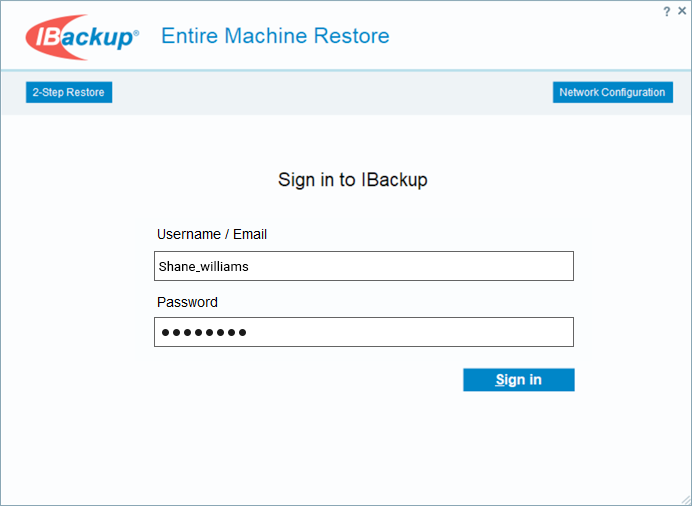Viewport: 692px width, 506px height.
Task: Click the 'Password' label
Action: click(187, 302)
